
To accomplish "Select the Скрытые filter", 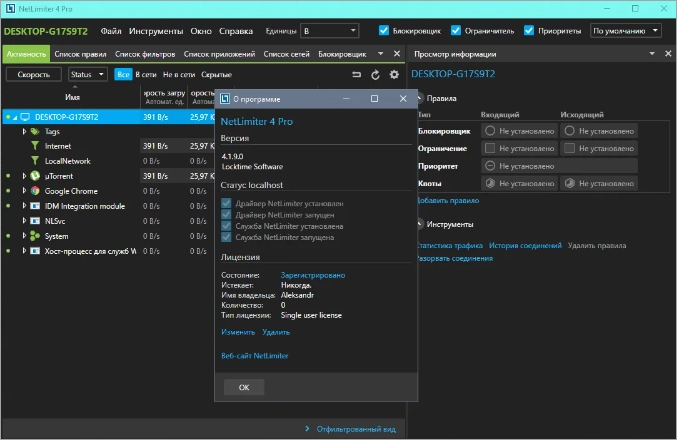I will pos(216,74).
